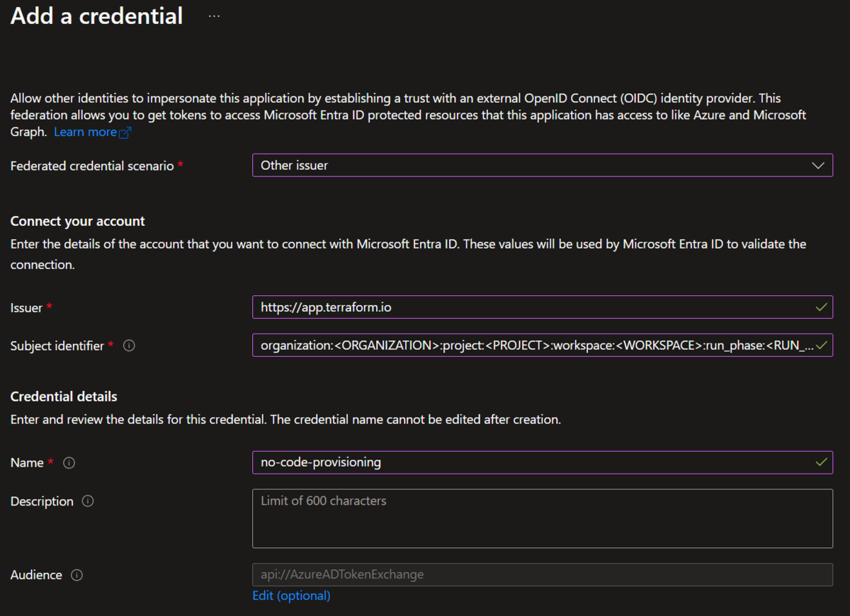This screenshot has height=616, width=850.
Task: Open the Subject identifier info tooltip icon
Action: pos(128,345)
